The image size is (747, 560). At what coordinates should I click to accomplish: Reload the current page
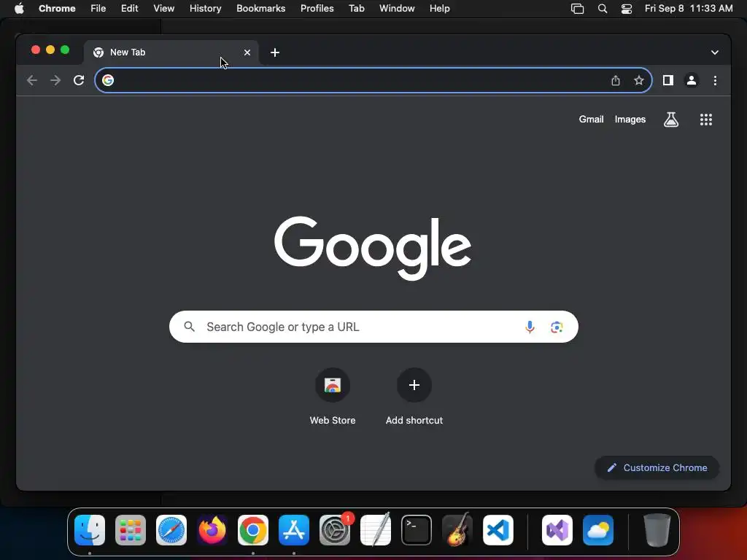click(x=79, y=80)
